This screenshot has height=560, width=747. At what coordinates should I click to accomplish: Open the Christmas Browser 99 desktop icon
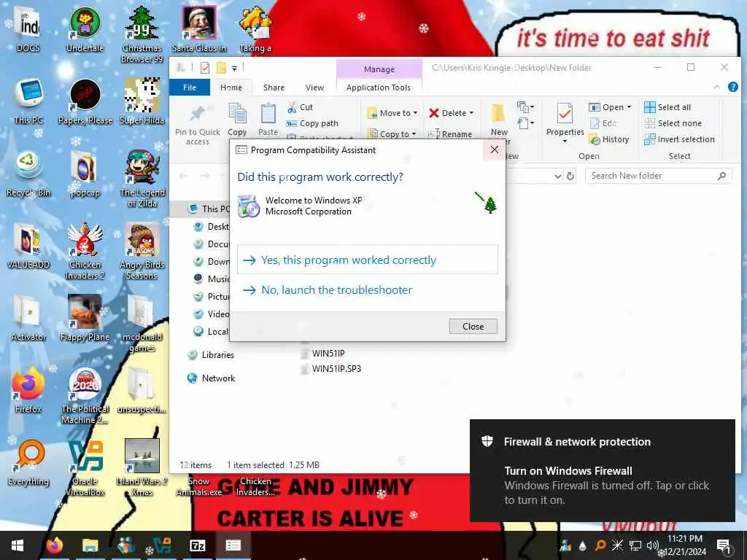142,34
